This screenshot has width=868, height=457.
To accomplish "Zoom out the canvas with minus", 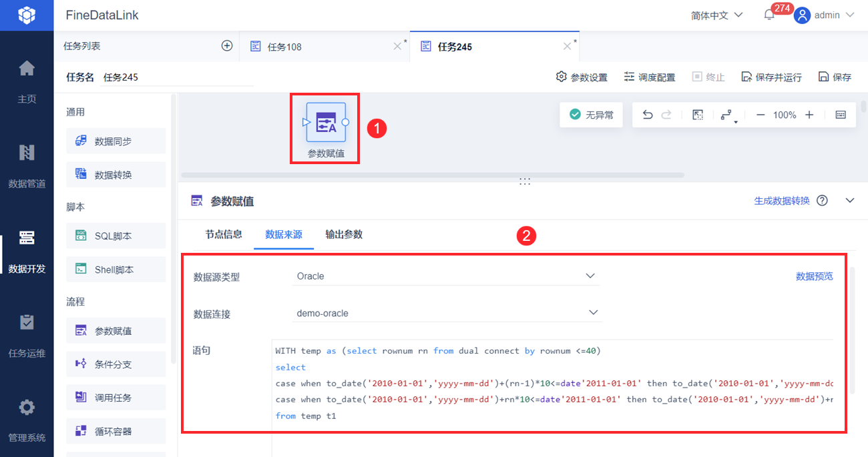I will 761,115.
